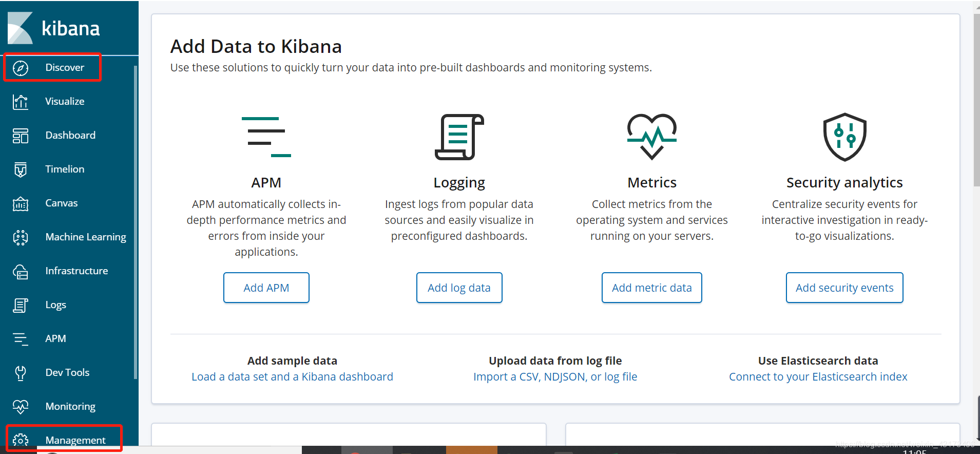Click the Add log data button

point(459,288)
